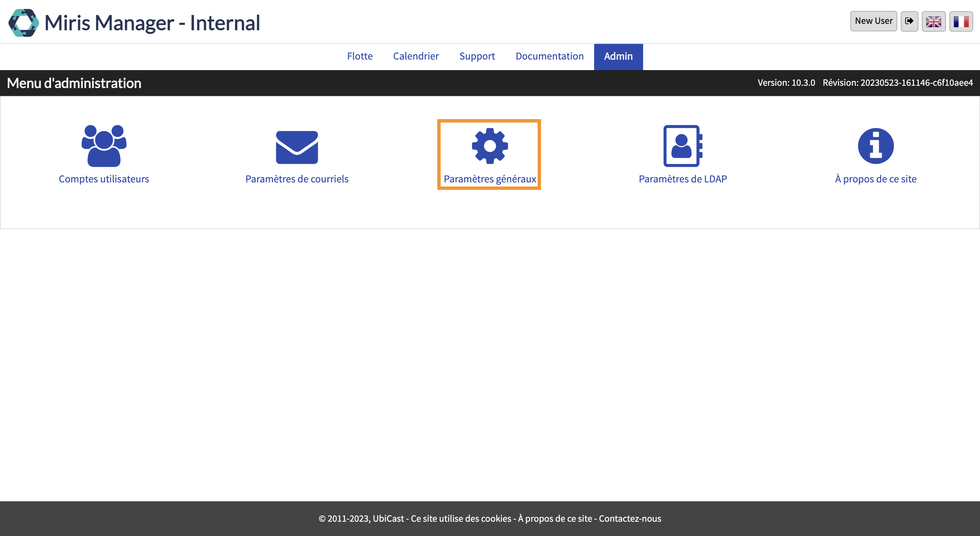Select the Admin tab
The height and width of the screenshot is (536, 980).
point(618,56)
